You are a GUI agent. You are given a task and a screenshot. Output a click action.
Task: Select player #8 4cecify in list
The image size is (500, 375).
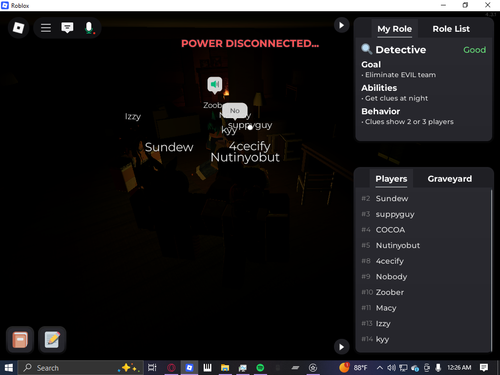click(x=423, y=261)
